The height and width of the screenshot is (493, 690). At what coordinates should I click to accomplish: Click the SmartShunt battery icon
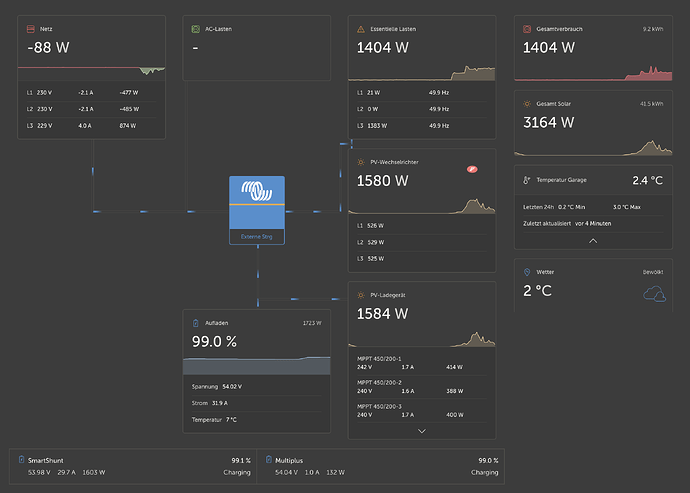tap(22, 460)
